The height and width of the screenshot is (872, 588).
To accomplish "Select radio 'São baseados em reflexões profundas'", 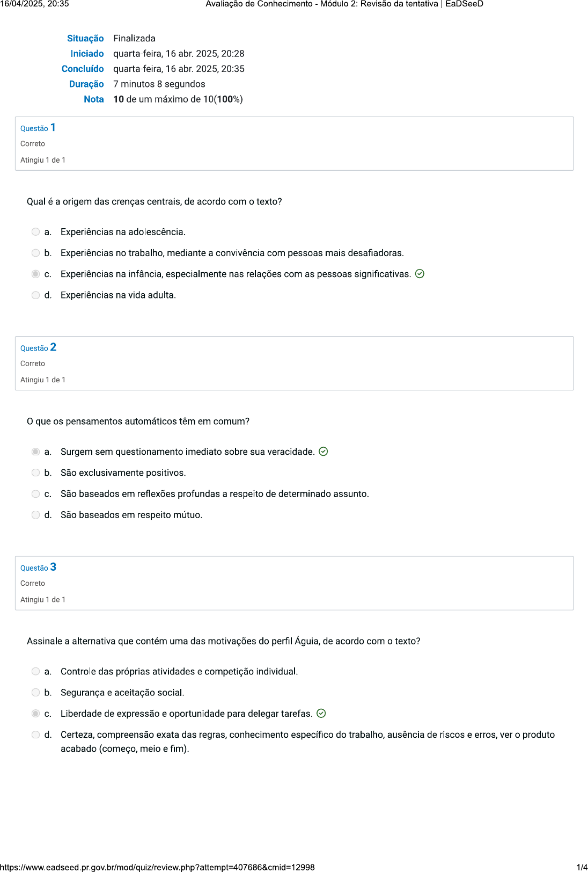I will [x=35, y=494].
